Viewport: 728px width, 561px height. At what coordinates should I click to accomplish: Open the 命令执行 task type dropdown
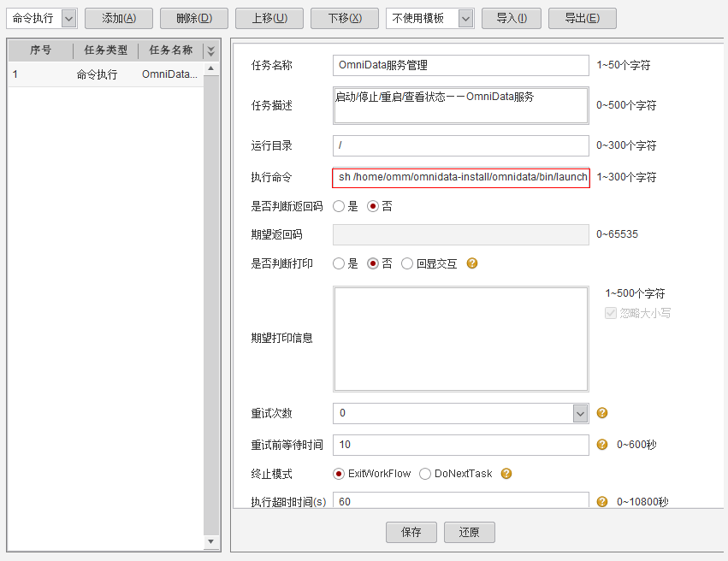69,19
